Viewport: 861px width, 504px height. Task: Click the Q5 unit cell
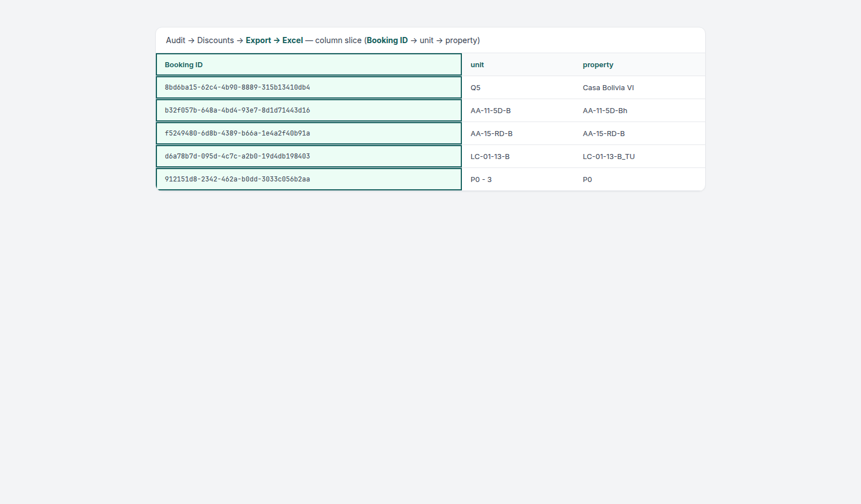[518, 87]
